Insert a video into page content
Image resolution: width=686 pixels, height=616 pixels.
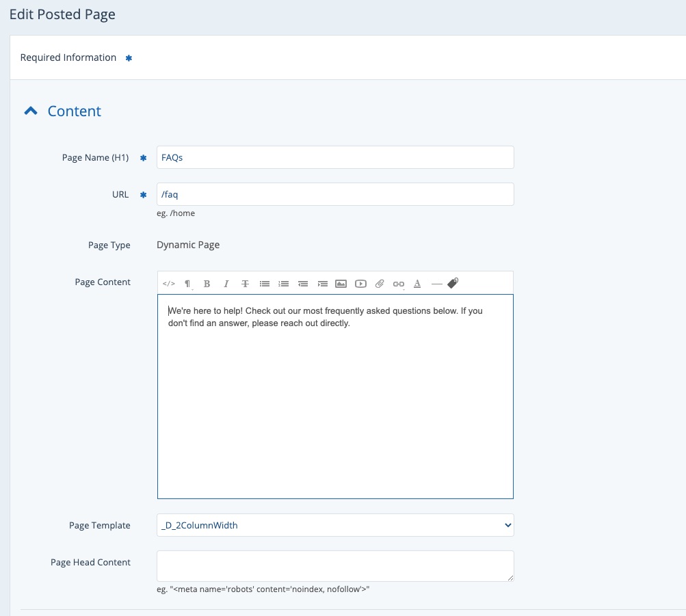pos(360,284)
